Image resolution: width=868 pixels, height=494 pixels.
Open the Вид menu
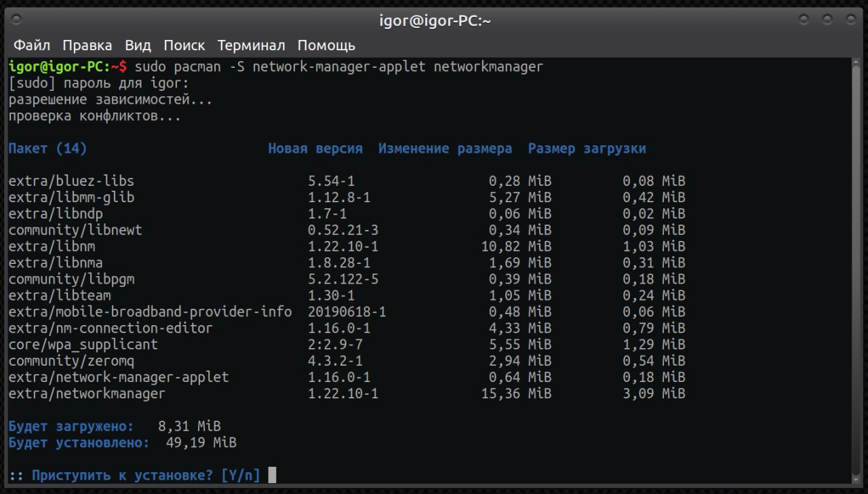click(x=138, y=45)
